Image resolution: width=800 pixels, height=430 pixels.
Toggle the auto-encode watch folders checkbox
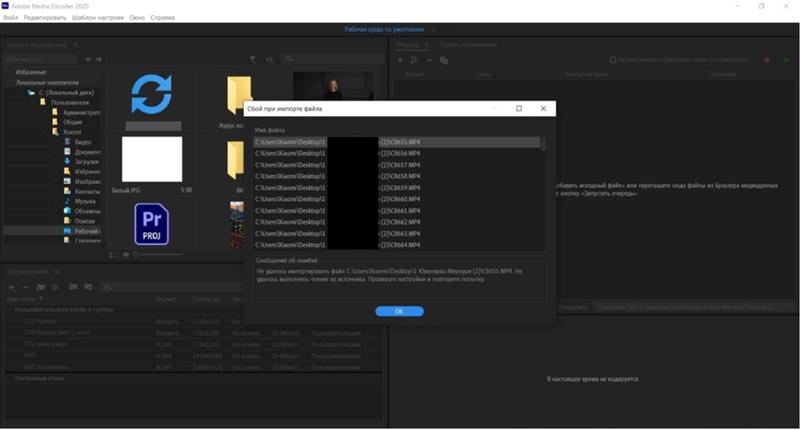[x=613, y=60]
